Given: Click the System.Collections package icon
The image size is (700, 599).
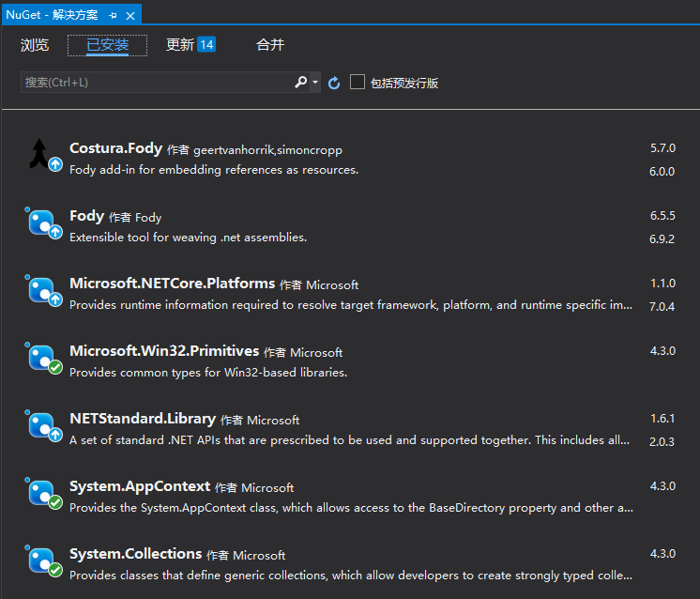Looking at the screenshot, I should [x=45, y=561].
